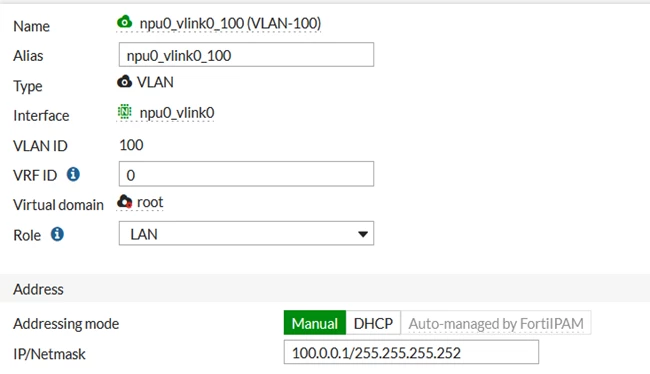Open the Role dropdown showing LAN
The image size is (650, 374).
click(246, 233)
